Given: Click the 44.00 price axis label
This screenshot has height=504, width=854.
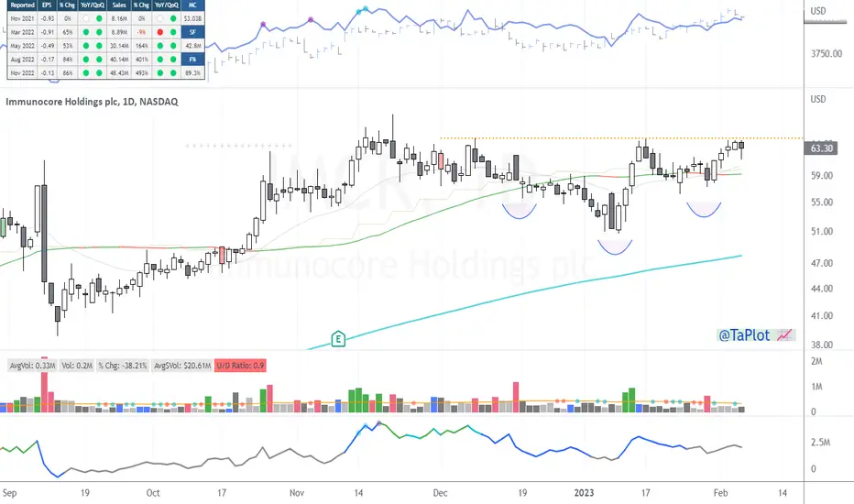Looking at the screenshot, I should pyautogui.click(x=822, y=289).
